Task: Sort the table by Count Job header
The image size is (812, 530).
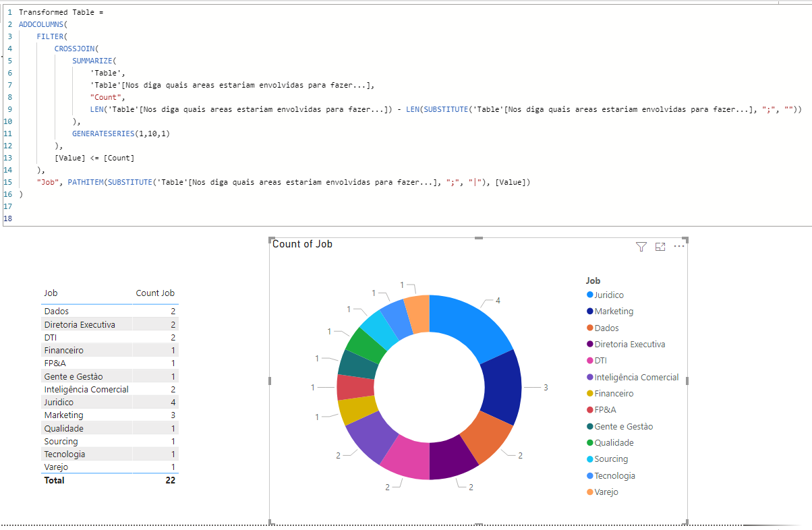Action: [x=155, y=293]
